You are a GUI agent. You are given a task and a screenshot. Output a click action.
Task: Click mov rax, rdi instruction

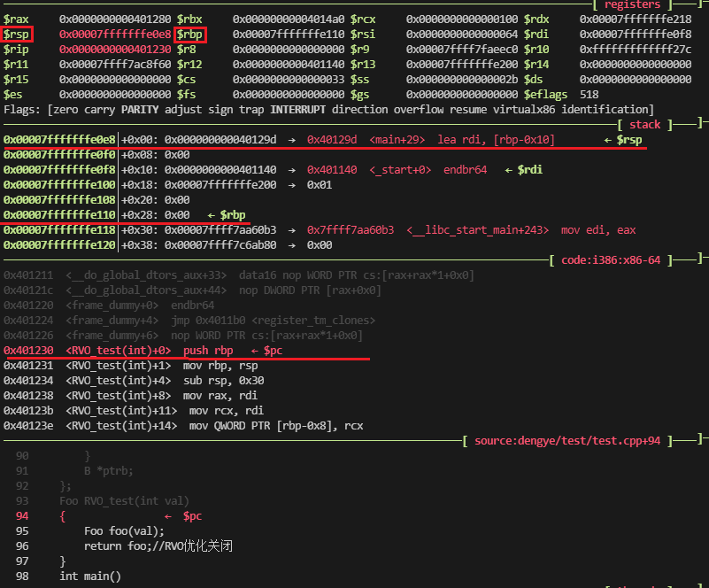pos(220,395)
